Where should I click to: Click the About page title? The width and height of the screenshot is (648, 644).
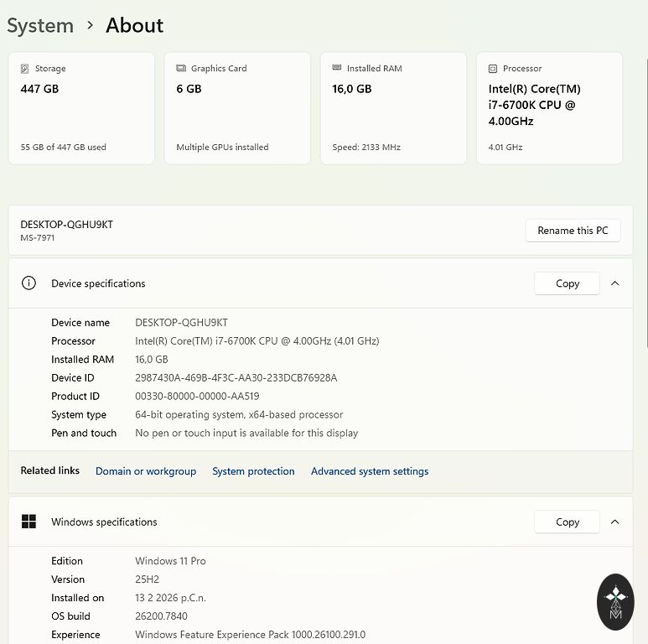(134, 26)
